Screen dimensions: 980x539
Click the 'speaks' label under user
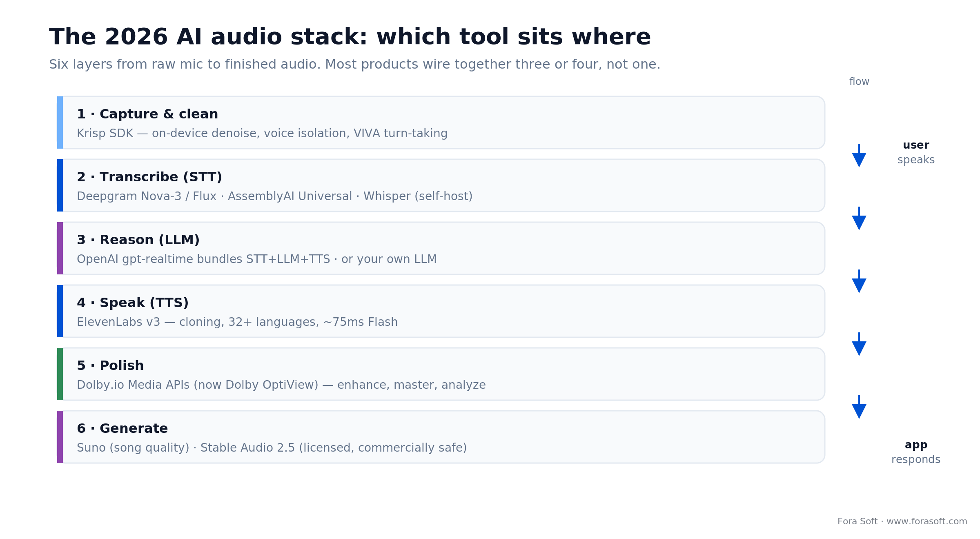pos(916,160)
